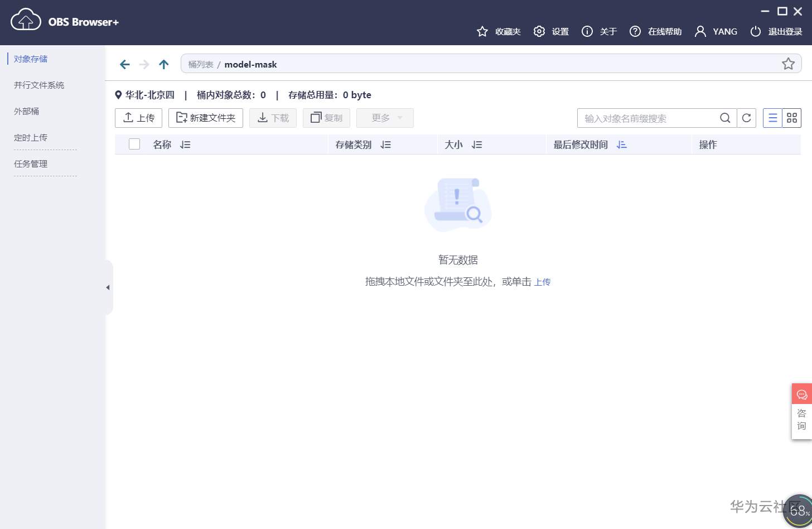Click the 下载 download button
This screenshot has width=812, height=529.
[273, 118]
